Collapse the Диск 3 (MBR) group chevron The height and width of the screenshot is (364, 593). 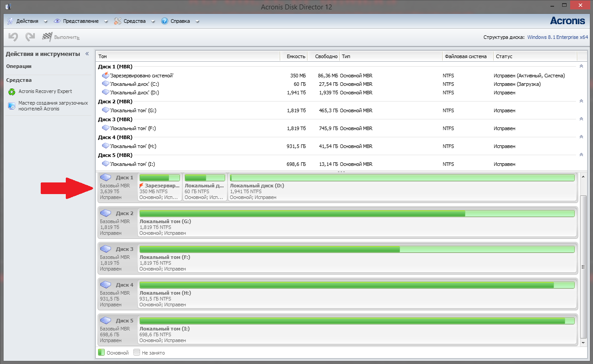click(581, 119)
